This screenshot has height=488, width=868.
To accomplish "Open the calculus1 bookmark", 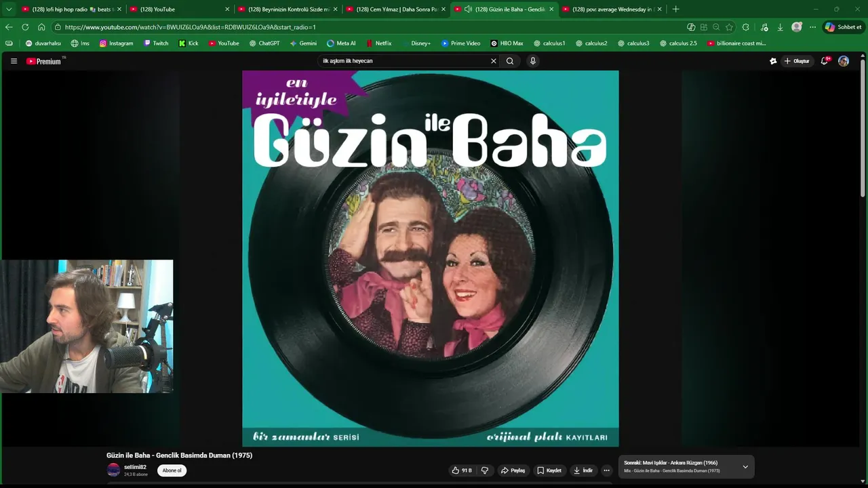I will 549,43.
